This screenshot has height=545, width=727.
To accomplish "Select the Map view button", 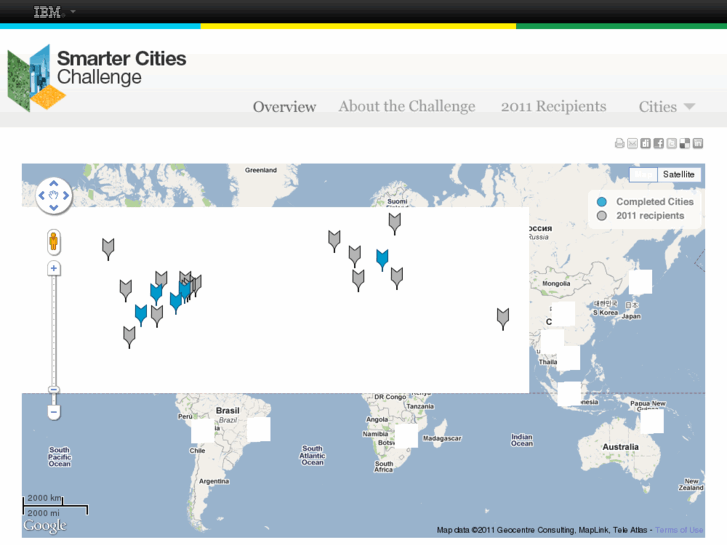I will 644,174.
